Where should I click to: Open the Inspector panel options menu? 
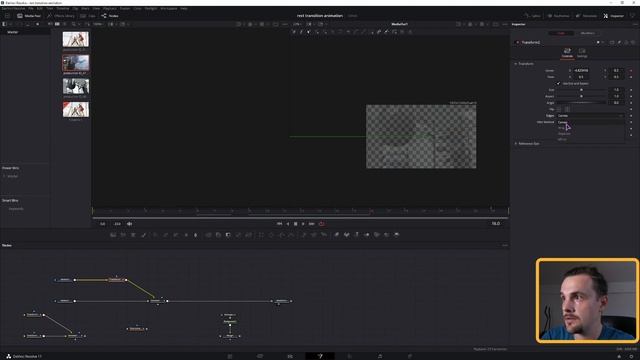click(x=636, y=24)
